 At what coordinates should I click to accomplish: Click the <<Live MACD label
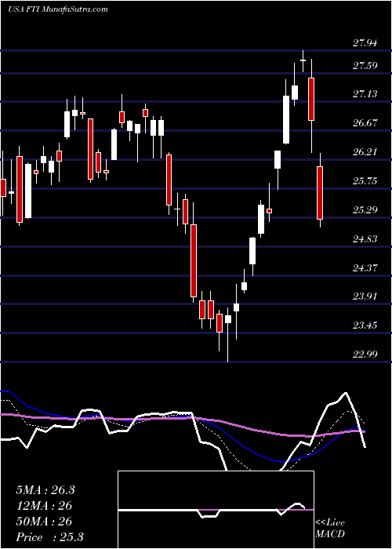point(330,529)
